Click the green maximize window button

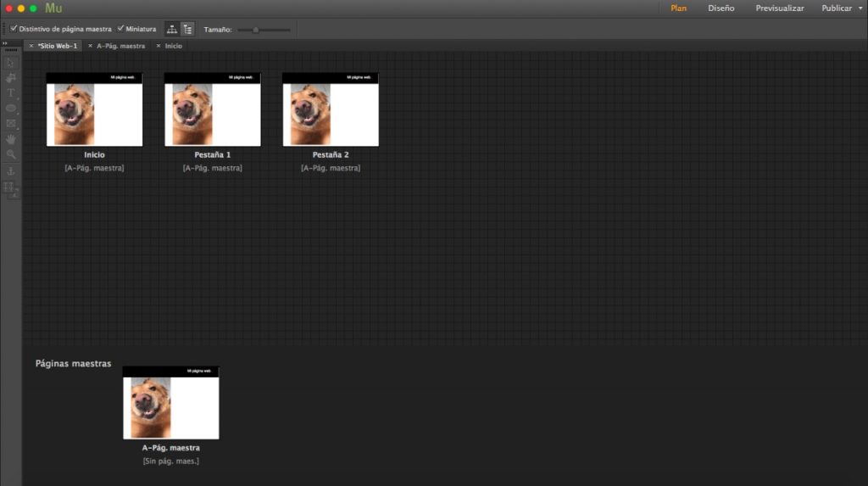point(33,8)
